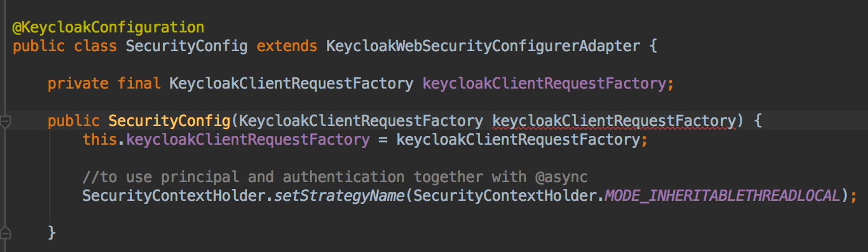Click the SecurityConfig constructor name
This screenshot has width=868, height=252.
coord(169,121)
